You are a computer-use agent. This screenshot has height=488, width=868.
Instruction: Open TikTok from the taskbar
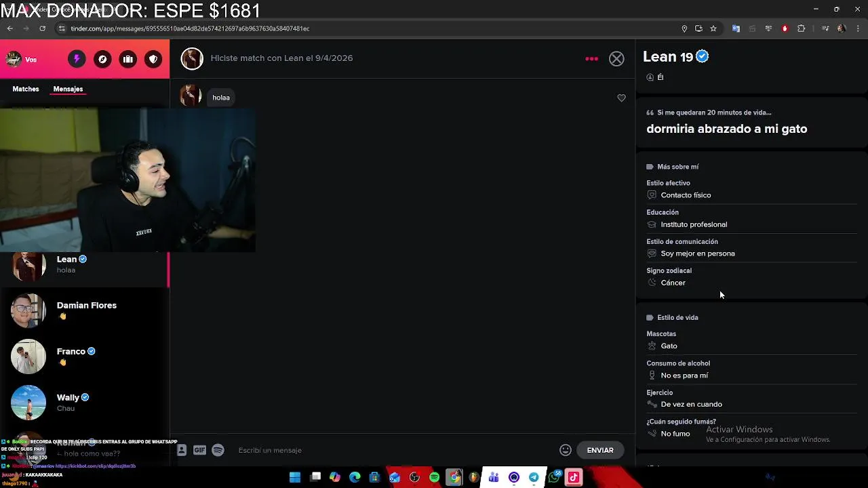click(x=574, y=477)
